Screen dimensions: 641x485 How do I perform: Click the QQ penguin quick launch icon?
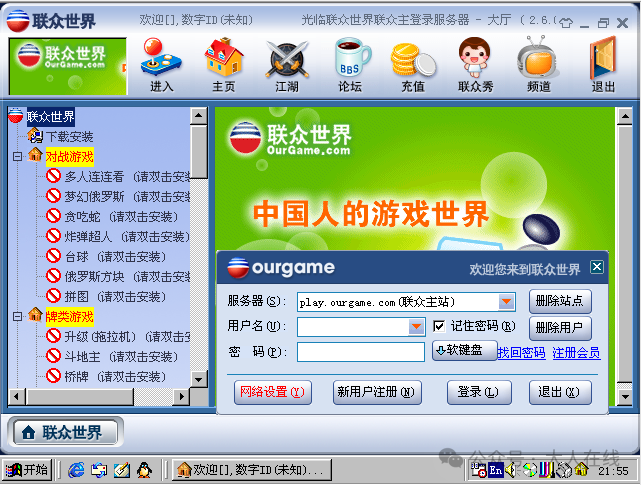pyautogui.click(x=144, y=470)
